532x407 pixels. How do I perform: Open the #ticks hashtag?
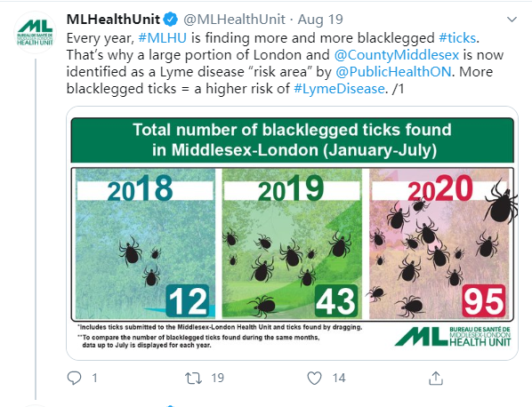click(x=457, y=38)
